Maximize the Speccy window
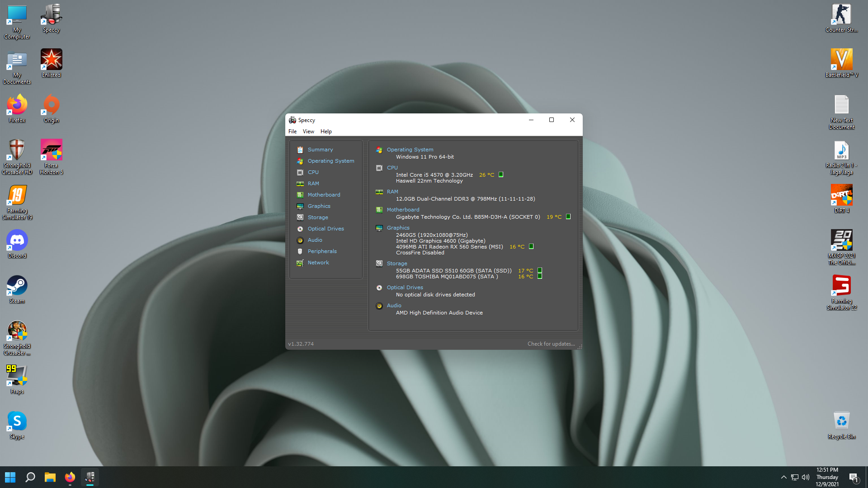The height and width of the screenshot is (488, 868). (552, 120)
